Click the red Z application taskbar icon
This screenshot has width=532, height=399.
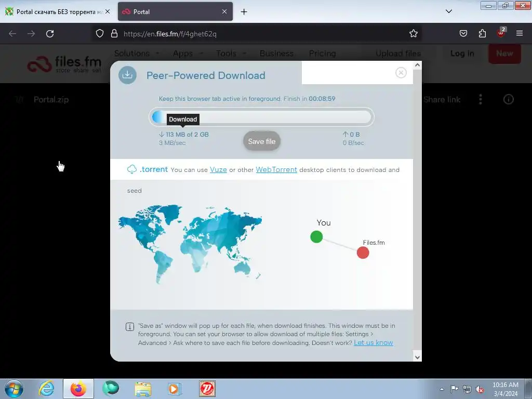tap(207, 389)
